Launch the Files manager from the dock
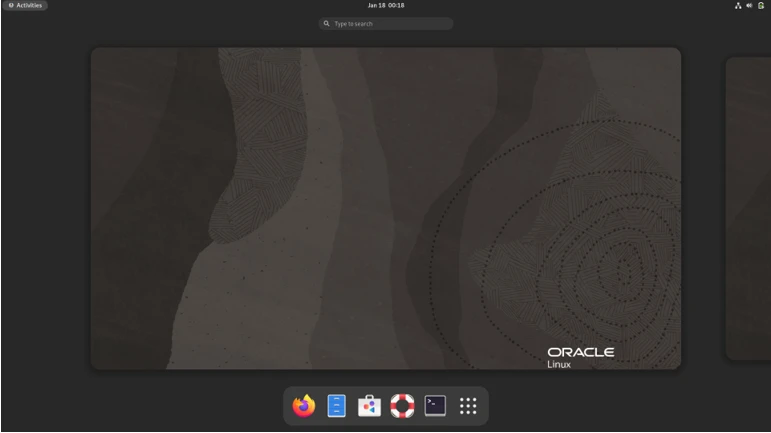The height and width of the screenshot is (433, 771). coord(336,406)
